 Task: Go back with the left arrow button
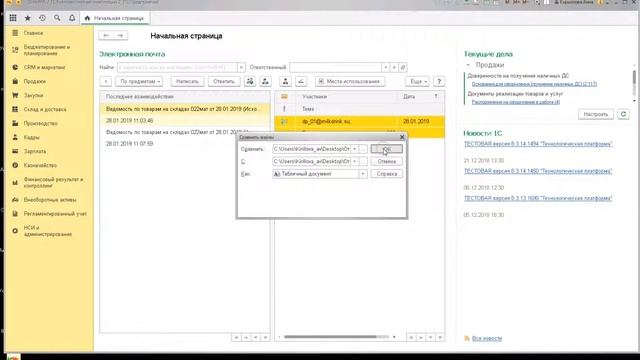tap(106, 36)
